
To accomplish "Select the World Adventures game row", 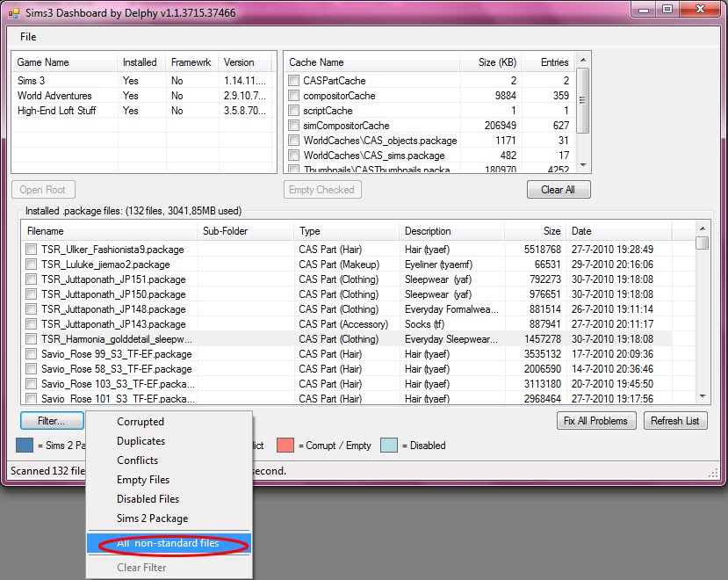I will click(x=143, y=95).
